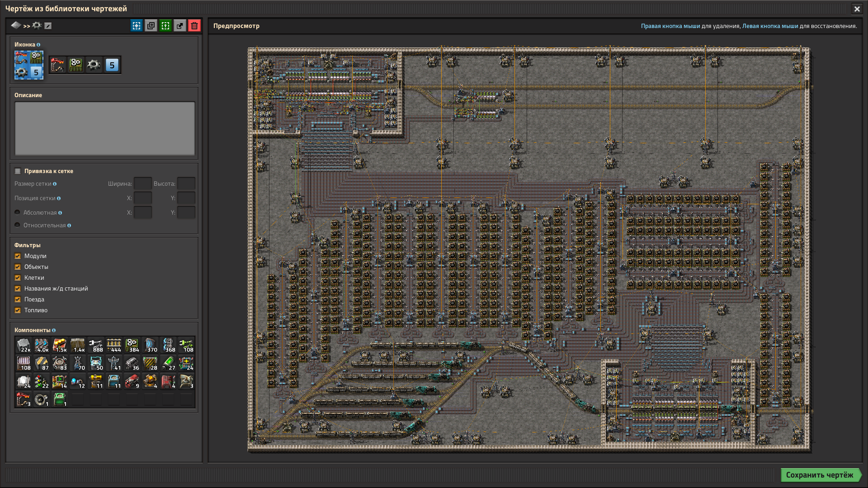The height and width of the screenshot is (488, 868).
Task: Click the info icon beside Размер сетки
Action: pyautogui.click(x=55, y=184)
